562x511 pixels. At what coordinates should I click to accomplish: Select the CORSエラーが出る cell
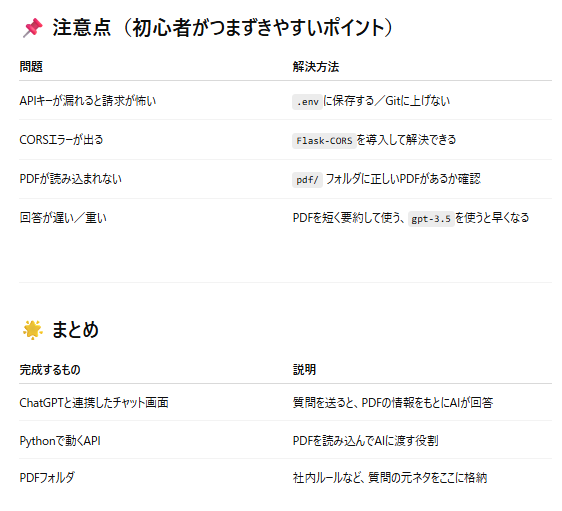pos(61,139)
